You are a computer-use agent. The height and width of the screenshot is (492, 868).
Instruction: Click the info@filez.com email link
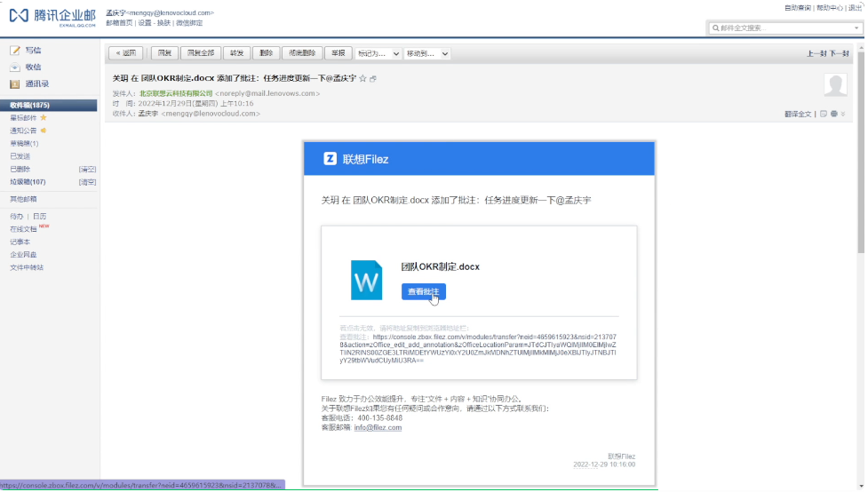click(378, 428)
